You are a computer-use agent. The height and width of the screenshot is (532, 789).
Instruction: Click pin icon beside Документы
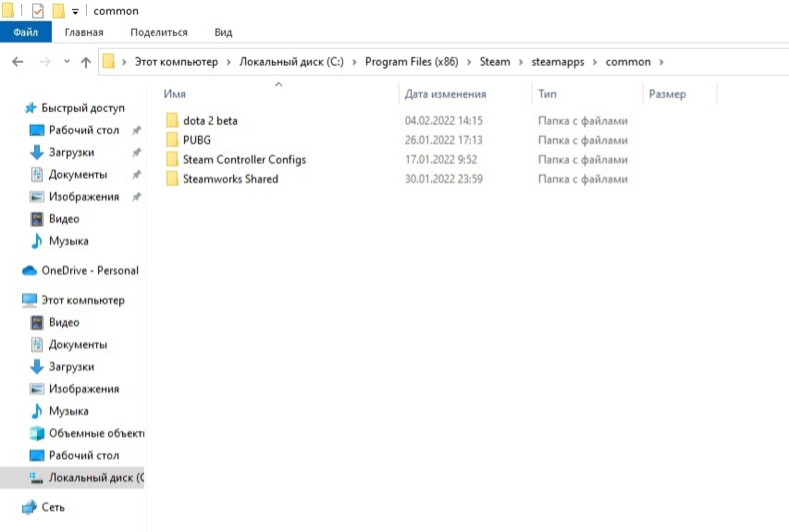click(x=136, y=175)
